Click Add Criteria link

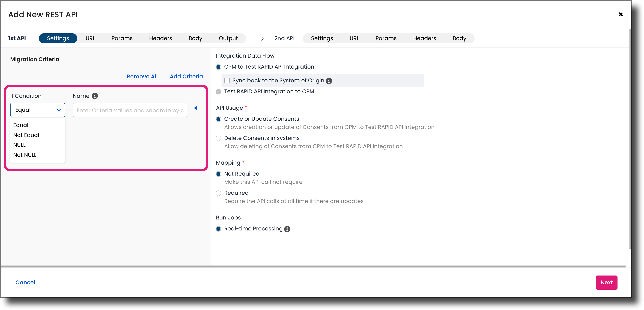[x=186, y=76]
